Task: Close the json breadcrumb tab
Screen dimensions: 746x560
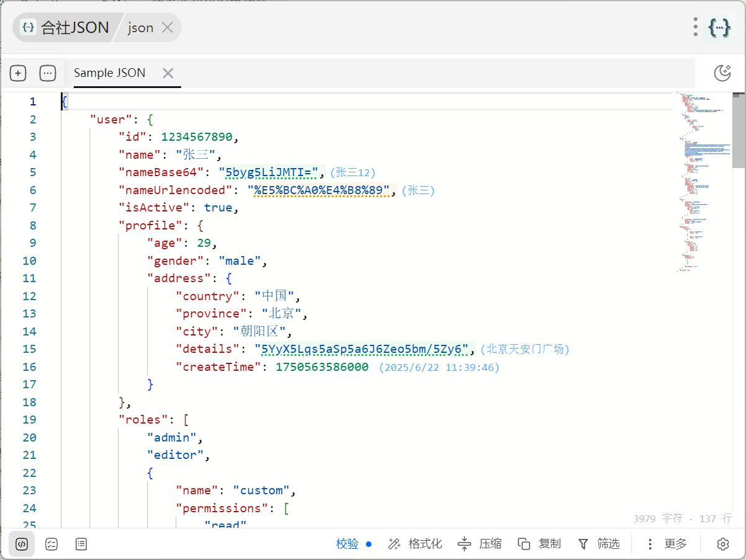Action: [x=167, y=27]
